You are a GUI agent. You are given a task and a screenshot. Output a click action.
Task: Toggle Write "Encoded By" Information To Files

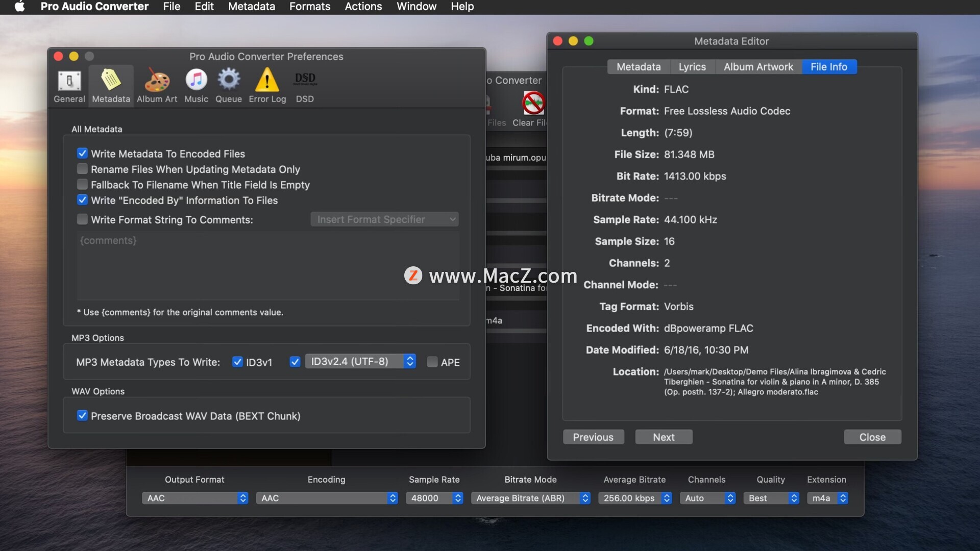pyautogui.click(x=82, y=200)
